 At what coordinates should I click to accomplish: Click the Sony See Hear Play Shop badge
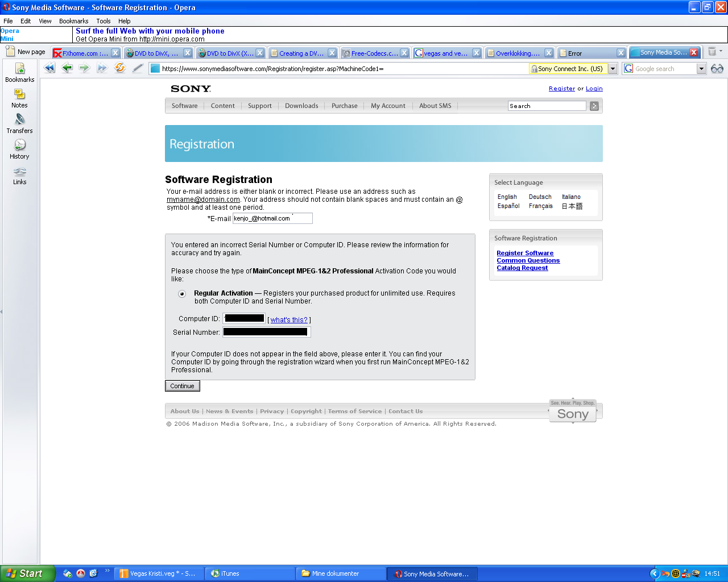coord(573,411)
